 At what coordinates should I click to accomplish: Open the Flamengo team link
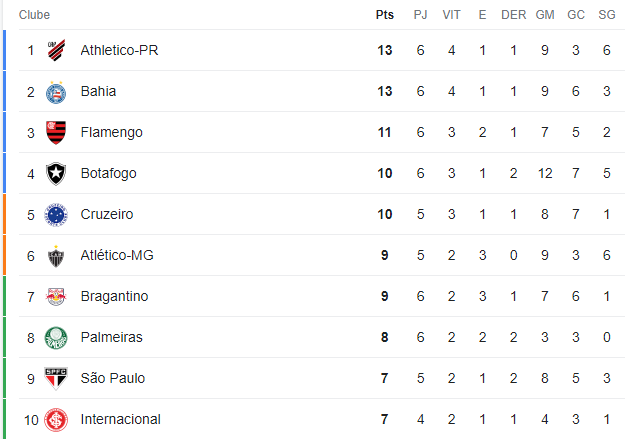click(112, 132)
